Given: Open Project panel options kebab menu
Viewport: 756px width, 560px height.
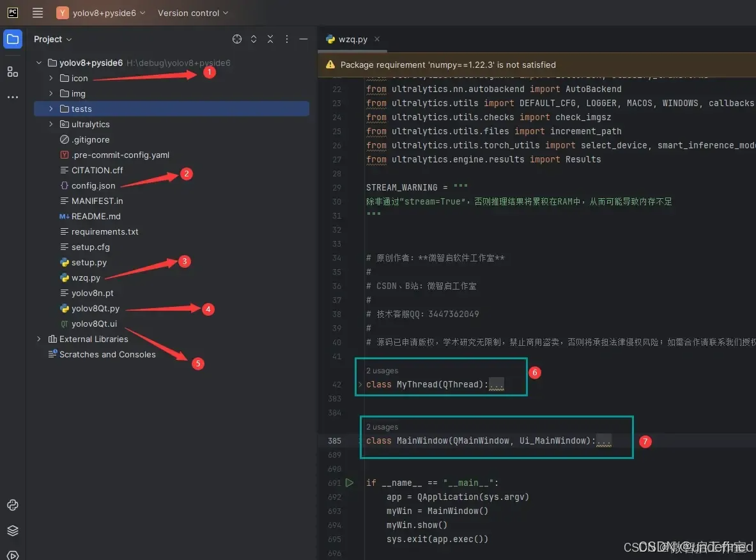Looking at the screenshot, I should (x=286, y=39).
